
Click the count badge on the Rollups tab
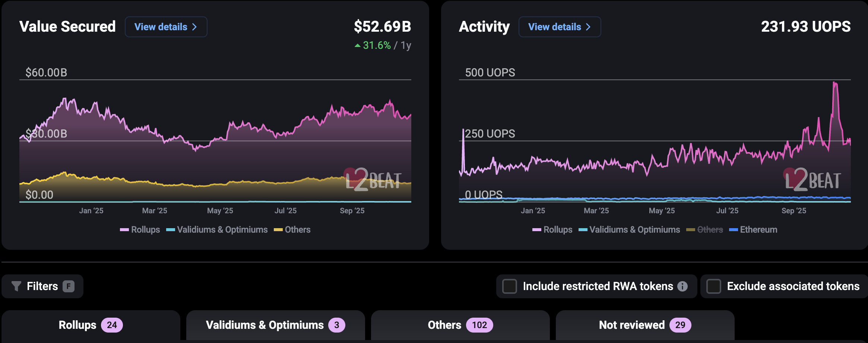(113, 325)
